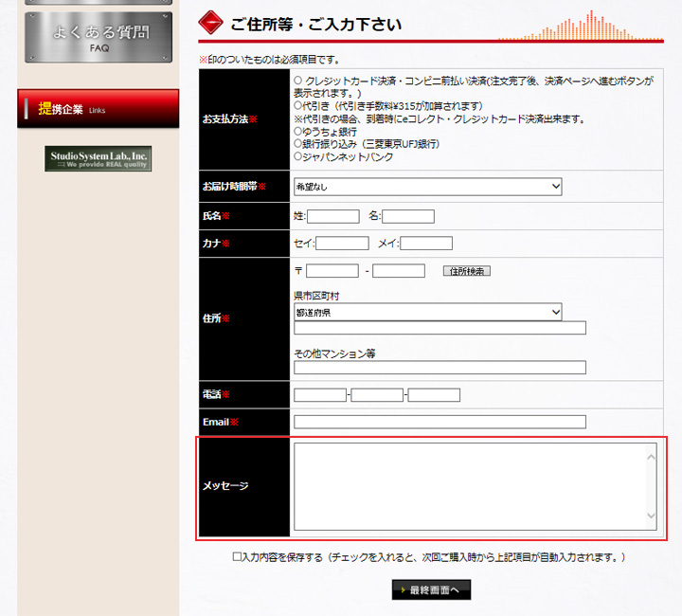Click the message box scrollbar down arrow
The width and height of the screenshot is (682, 616).
point(651,517)
